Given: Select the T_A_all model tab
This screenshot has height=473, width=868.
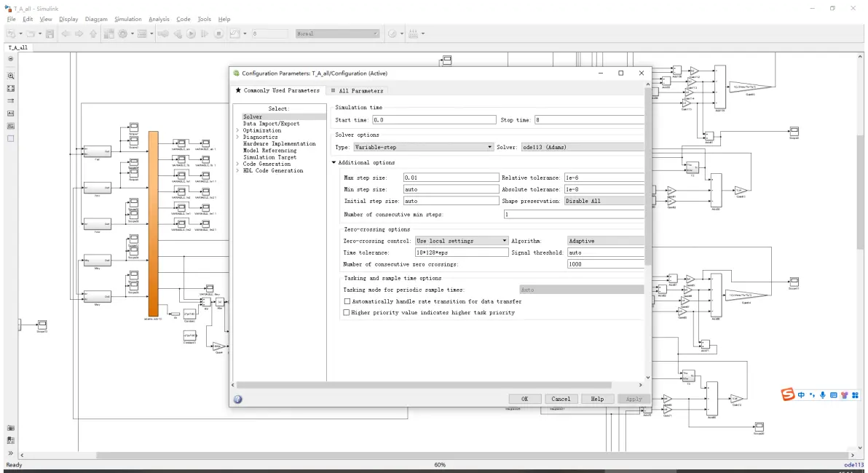Looking at the screenshot, I should [x=17, y=47].
